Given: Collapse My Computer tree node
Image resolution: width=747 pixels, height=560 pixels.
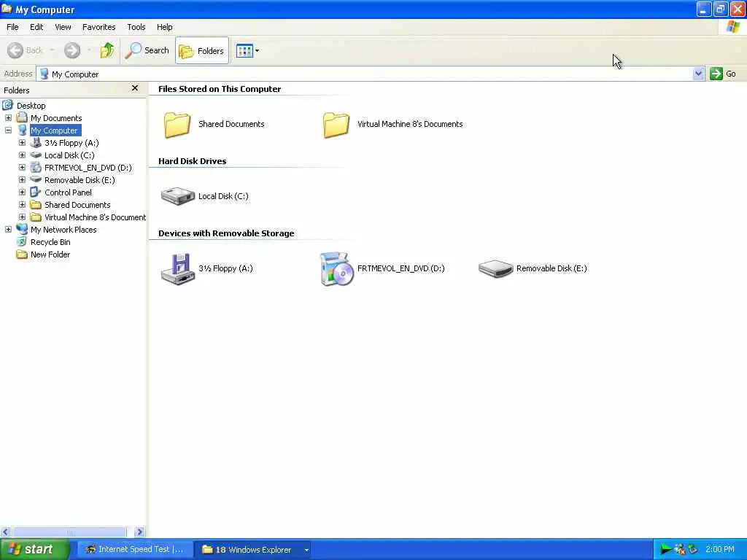Looking at the screenshot, I should pyautogui.click(x=8, y=130).
